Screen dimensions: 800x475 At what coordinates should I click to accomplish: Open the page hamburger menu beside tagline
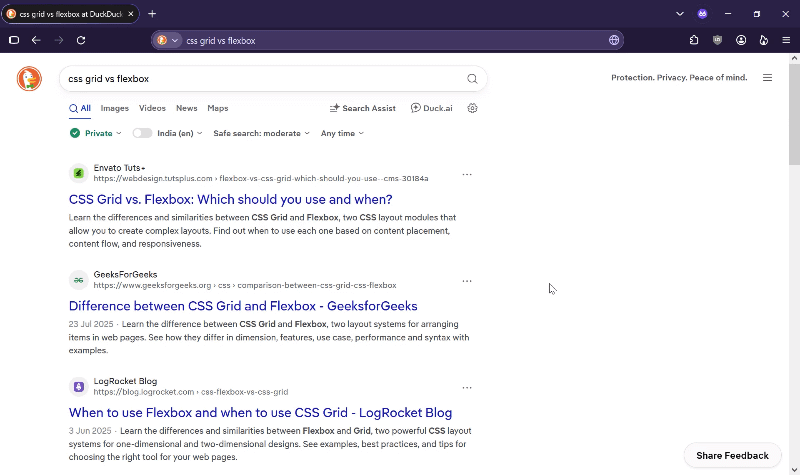click(x=767, y=78)
